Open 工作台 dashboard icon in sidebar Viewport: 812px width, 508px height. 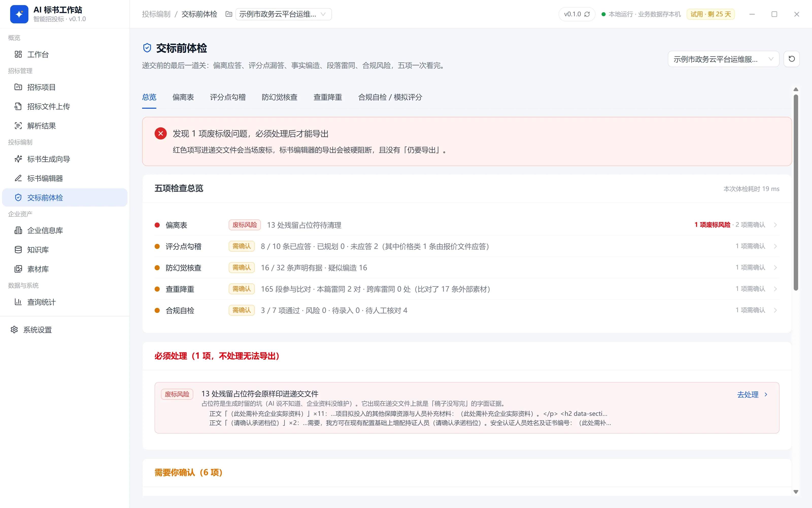pyautogui.click(x=18, y=54)
